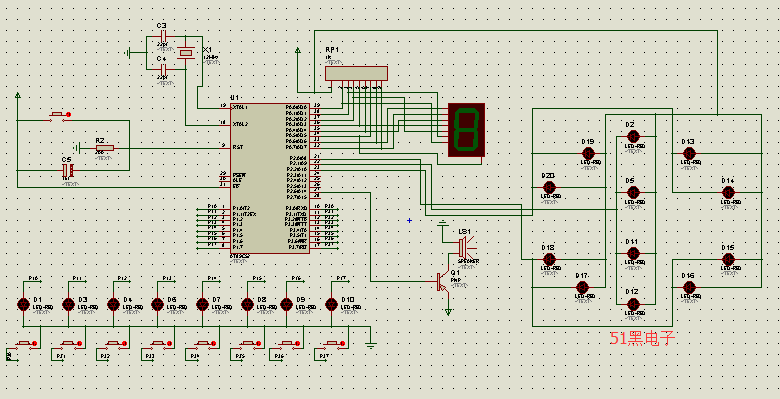Image resolution: width=780 pixels, height=399 pixels.
Task: Click capacitor C5 on the reset circuit
Action: [68, 170]
